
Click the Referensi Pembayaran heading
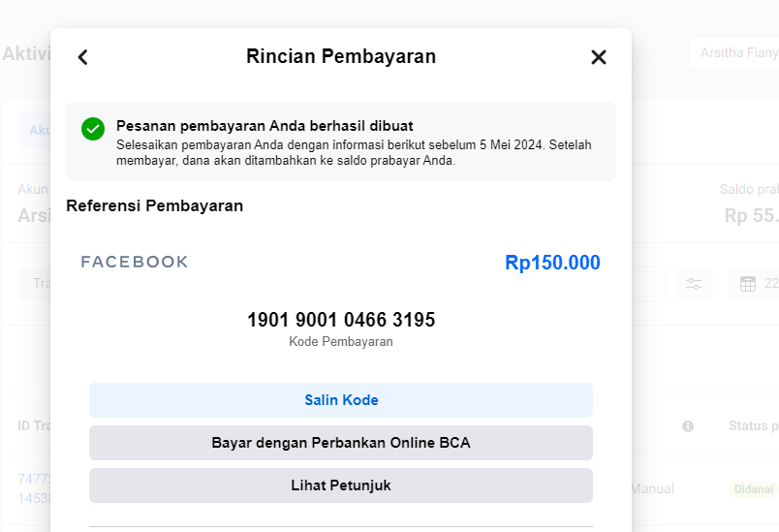(154, 205)
